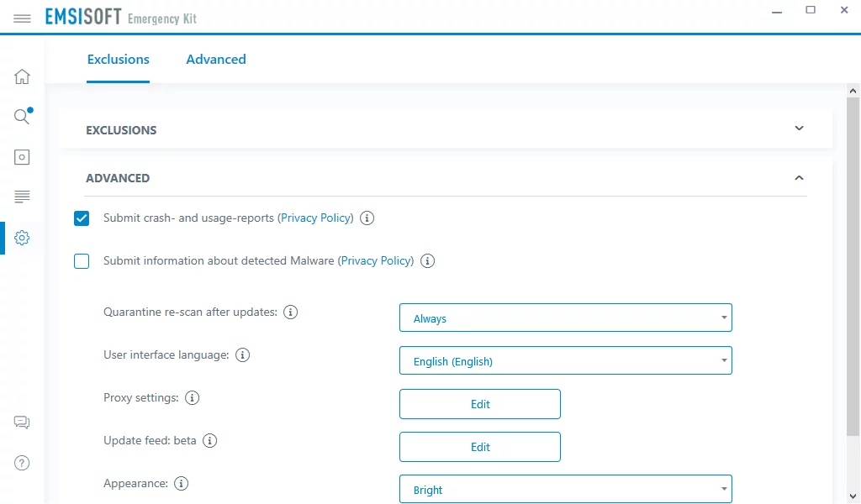The width and height of the screenshot is (861, 504).
Task: Click the chat support icon
Action: pos(22,423)
